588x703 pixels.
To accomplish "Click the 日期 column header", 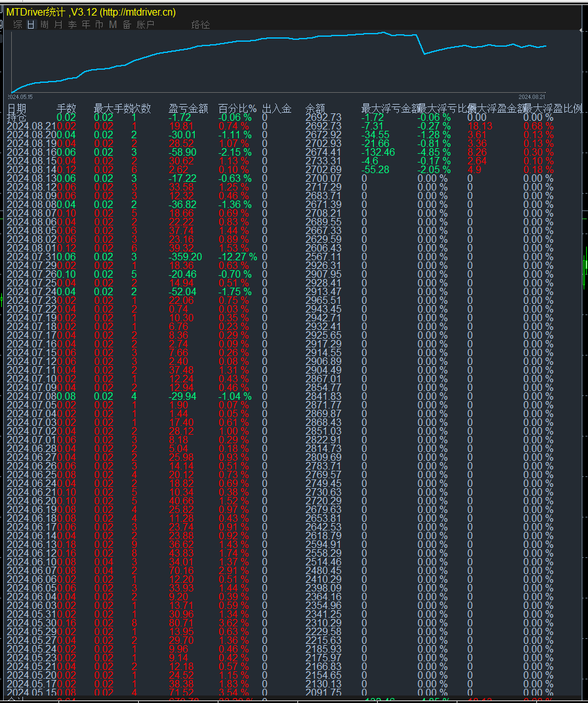I will [17, 108].
